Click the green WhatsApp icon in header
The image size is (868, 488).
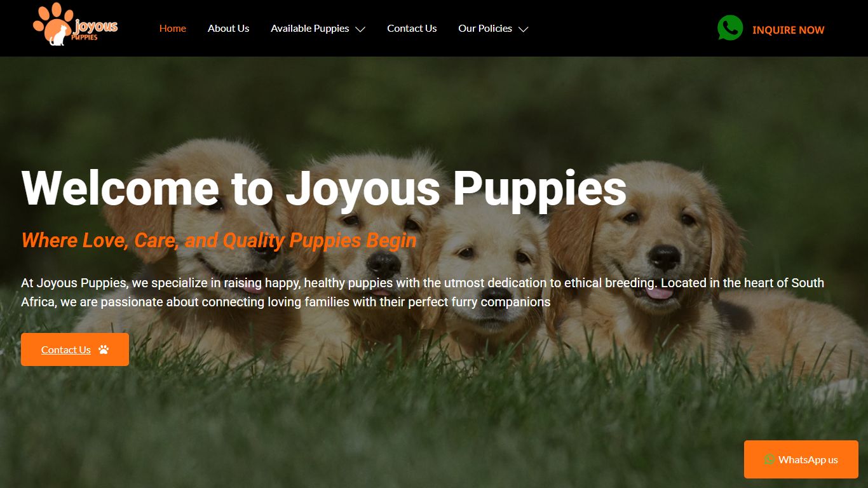[x=730, y=28]
